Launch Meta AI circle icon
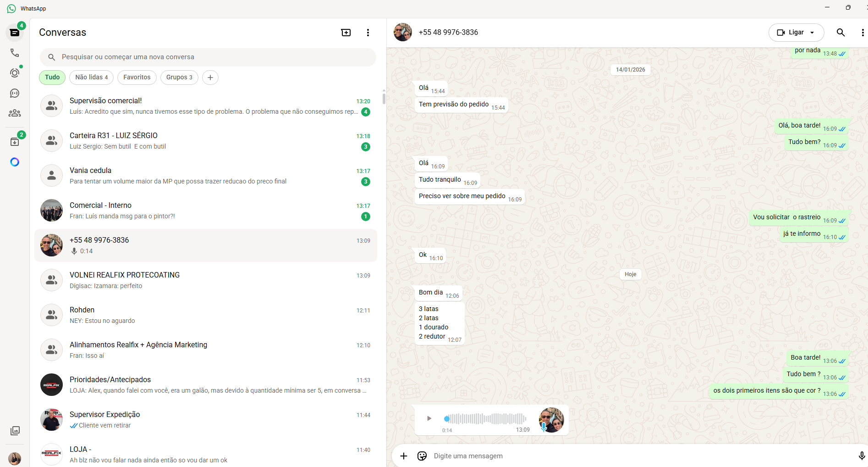868x467 pixels. tap(15, 162)
